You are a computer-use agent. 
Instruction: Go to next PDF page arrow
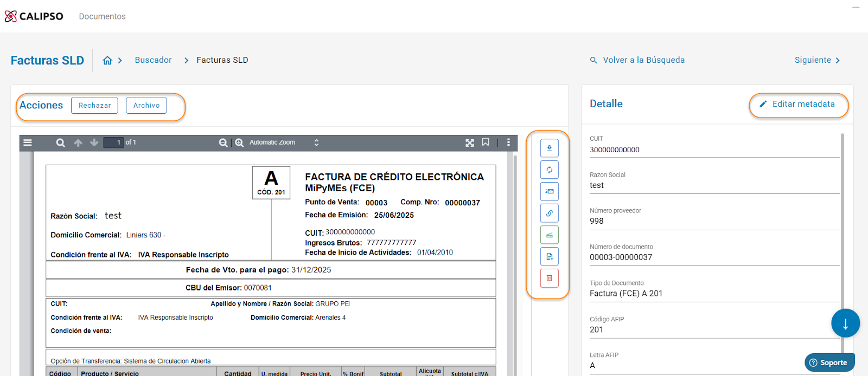pyautogui.click(x=94, y=142)
